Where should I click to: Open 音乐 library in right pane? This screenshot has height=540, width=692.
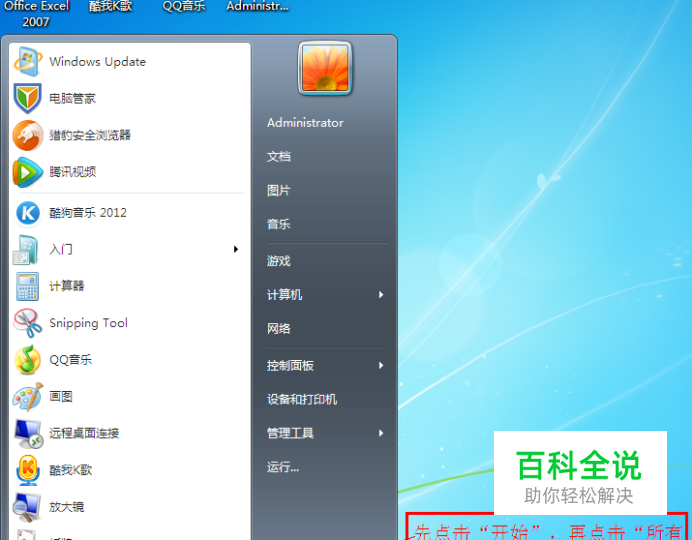(x=278, y=224)
